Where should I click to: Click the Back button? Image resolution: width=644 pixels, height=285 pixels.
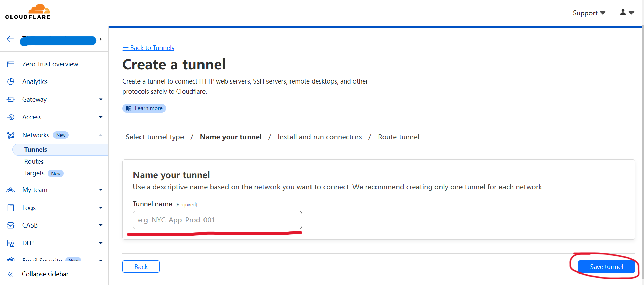tap(141, 267)
